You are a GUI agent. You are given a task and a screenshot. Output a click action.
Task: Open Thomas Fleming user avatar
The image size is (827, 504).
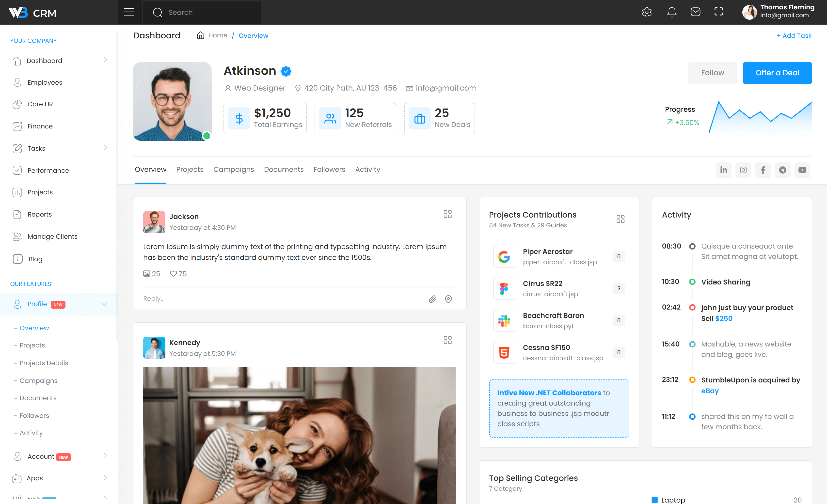click(750, 12)
